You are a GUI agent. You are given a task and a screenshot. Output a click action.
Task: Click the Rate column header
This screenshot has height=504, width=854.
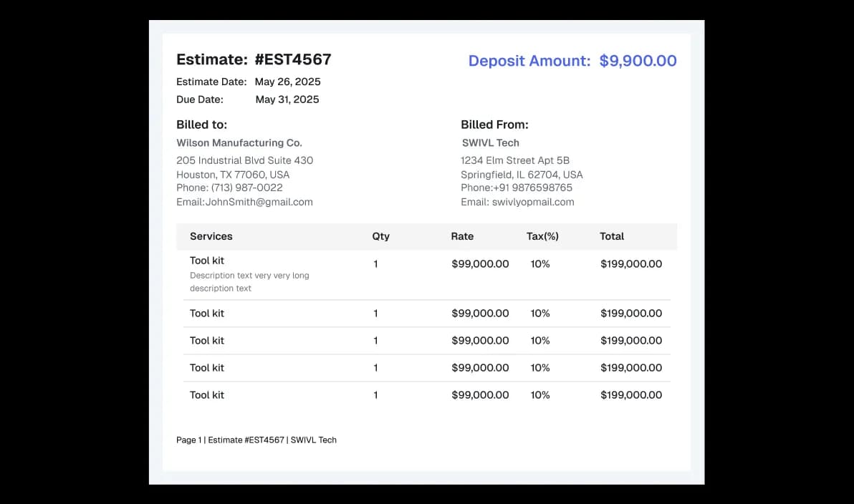[x=462, y=236]
